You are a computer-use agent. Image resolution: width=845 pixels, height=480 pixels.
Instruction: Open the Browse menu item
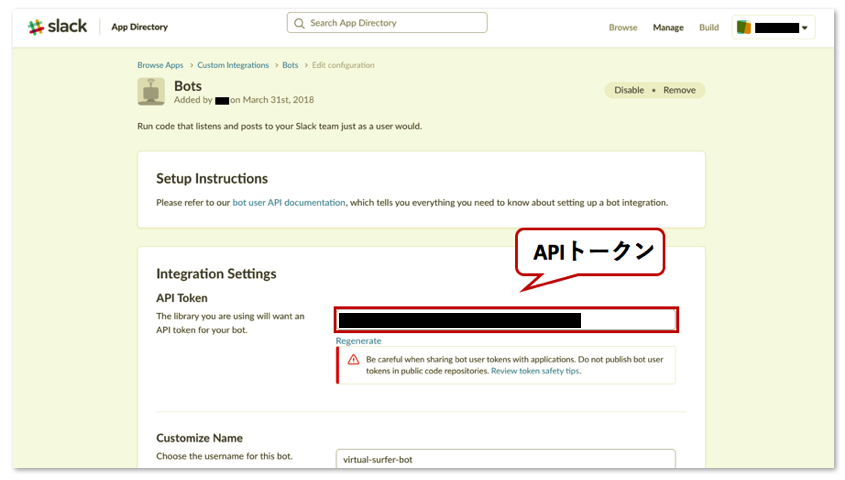coord(623,27)
